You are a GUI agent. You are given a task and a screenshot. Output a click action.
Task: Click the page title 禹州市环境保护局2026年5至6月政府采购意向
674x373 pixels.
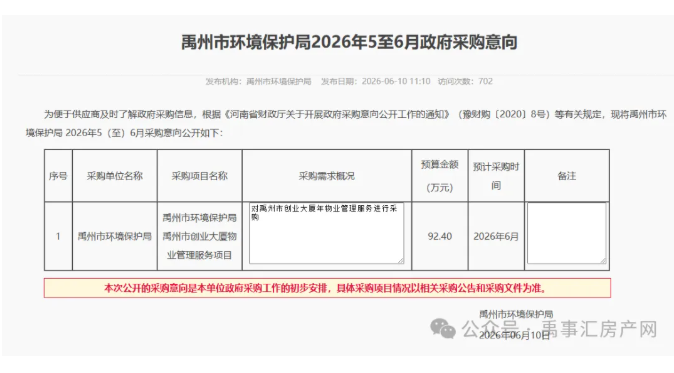click(349, 43)
